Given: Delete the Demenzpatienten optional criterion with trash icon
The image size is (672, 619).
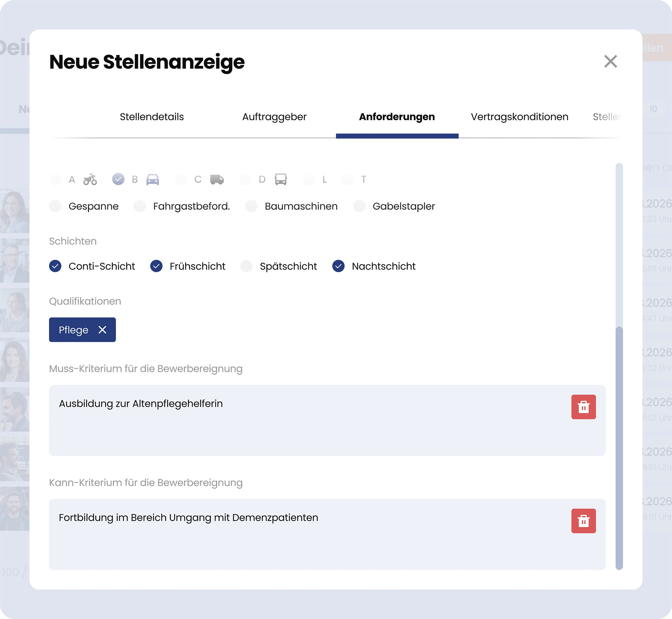Looking at the screenshot, I should [x=583, y=521].
